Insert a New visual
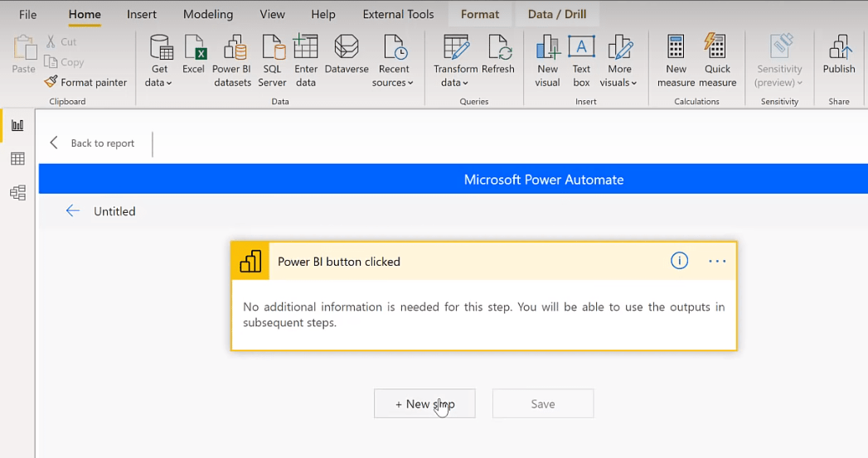Image resolution: width=868 pixels, height=458 pixels. coord(547,60)
